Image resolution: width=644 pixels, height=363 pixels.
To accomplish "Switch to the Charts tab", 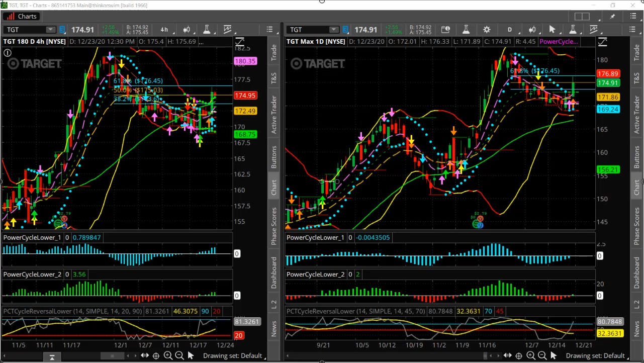I will pos(21,16).
